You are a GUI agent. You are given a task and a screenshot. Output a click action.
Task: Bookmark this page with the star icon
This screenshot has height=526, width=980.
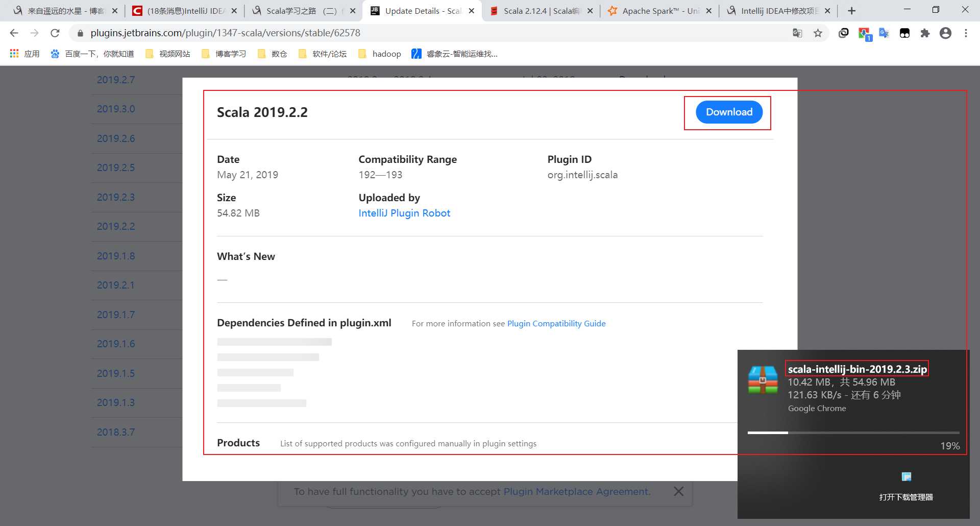coord(818,33)
